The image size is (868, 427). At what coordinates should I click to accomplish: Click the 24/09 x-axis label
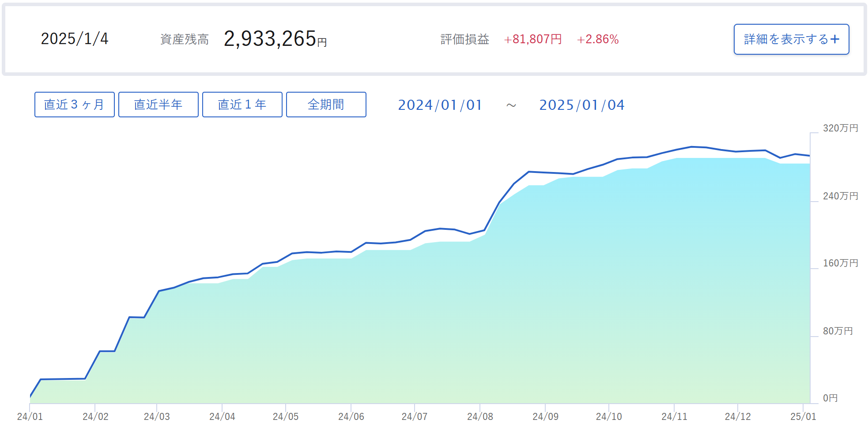(x=545, y=416)
